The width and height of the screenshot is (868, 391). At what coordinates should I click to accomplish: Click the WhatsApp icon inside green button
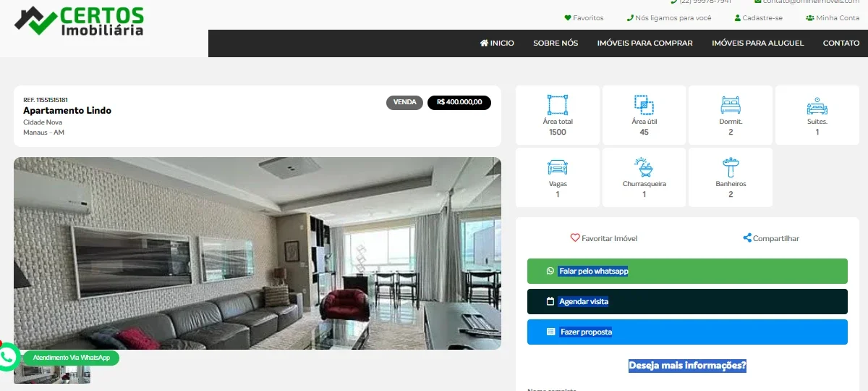click(x=550, y=271)
